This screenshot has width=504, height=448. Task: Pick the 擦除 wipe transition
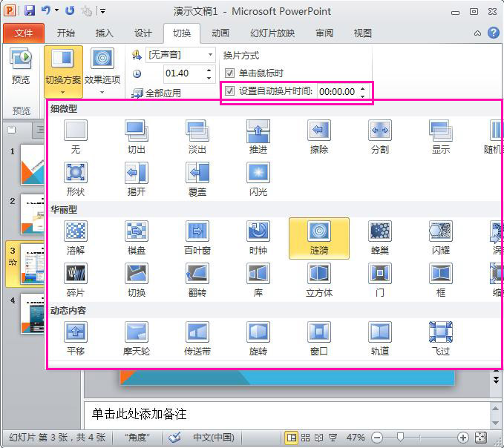[319, 136]
